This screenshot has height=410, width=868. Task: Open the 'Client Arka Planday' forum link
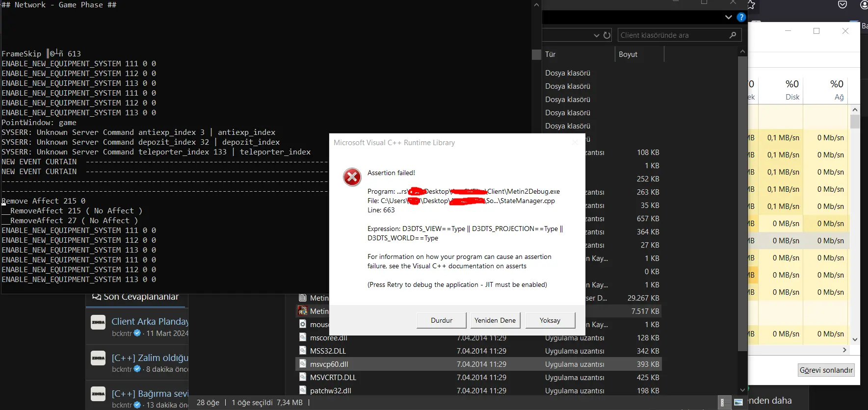(150, 322)
